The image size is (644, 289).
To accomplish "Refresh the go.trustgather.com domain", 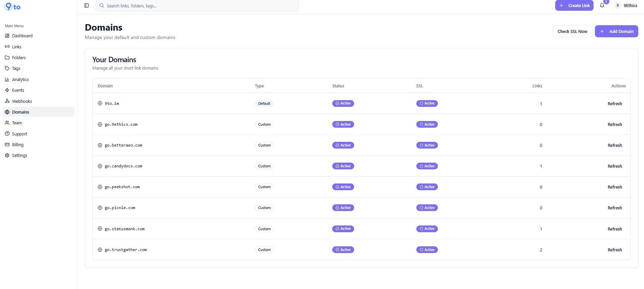I will pos(614,250).
